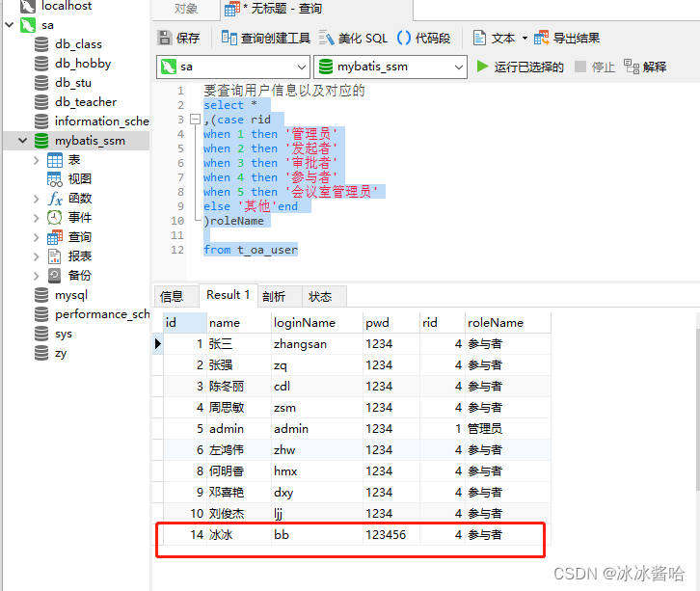Open the dropdown arrow next to 文本
Viewport: 700px width, 591px height.
click(x=525, y=38)
